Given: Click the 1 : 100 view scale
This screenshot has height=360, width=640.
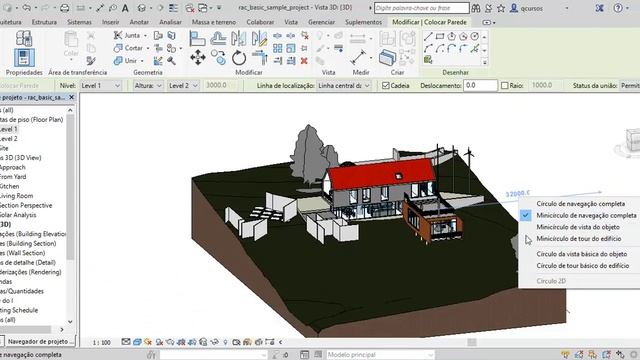Looking at the screenshot, I should (x=102, y=342).
